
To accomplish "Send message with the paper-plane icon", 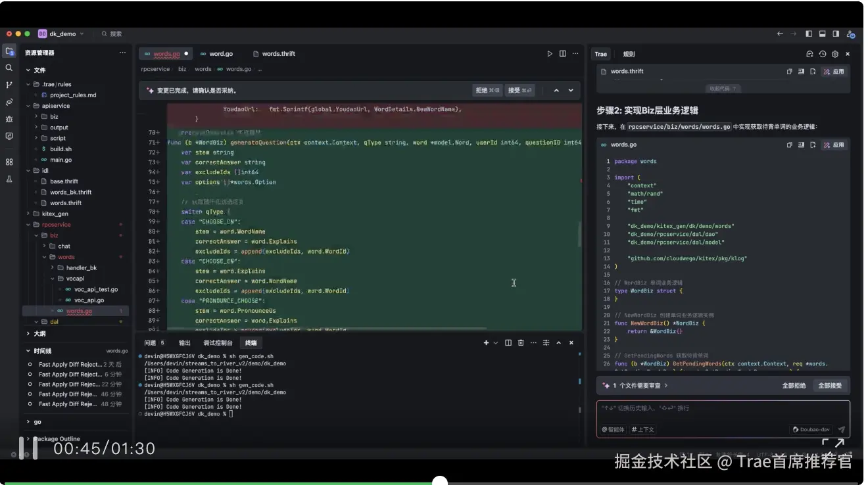I will click(842, 429).
